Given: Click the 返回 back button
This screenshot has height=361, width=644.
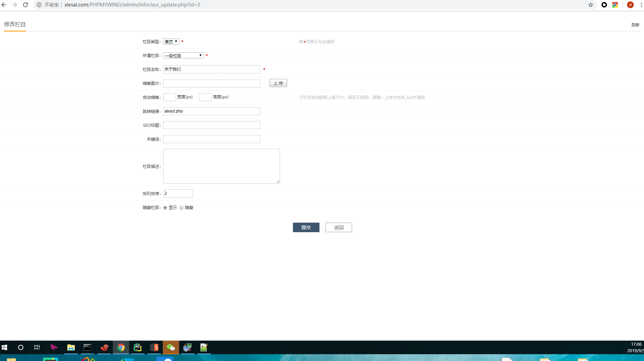Looking at the screenshot, I should pos(339,227).
